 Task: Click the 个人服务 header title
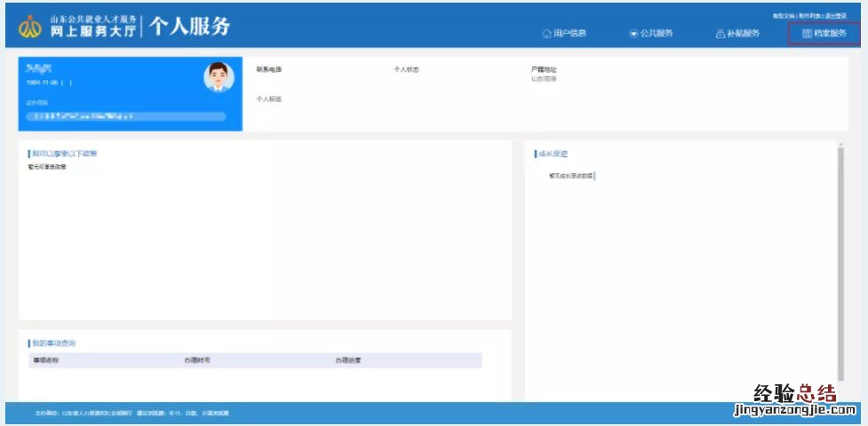pyautogui.click(x=189, y=26)
